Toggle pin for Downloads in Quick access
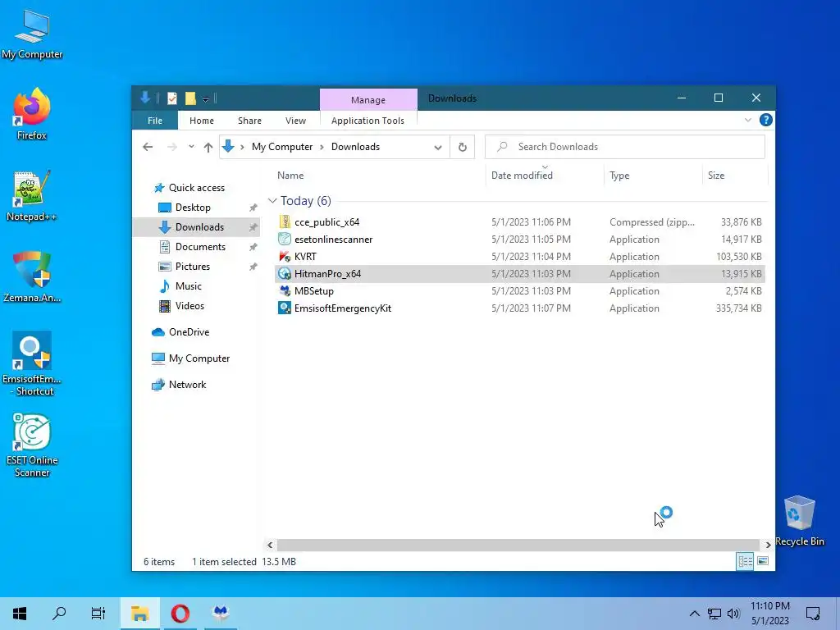This screenshot has height=630, width=840. [253, 227]
